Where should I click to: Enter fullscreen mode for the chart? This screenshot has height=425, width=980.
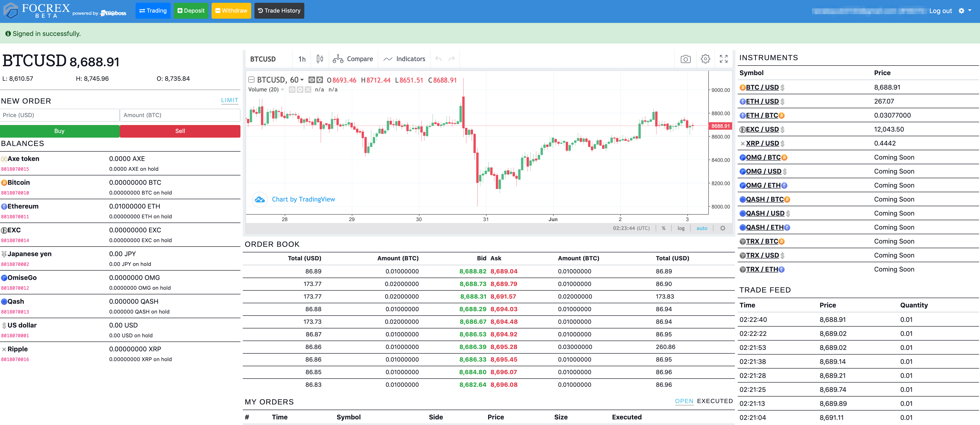click(723, 59)
